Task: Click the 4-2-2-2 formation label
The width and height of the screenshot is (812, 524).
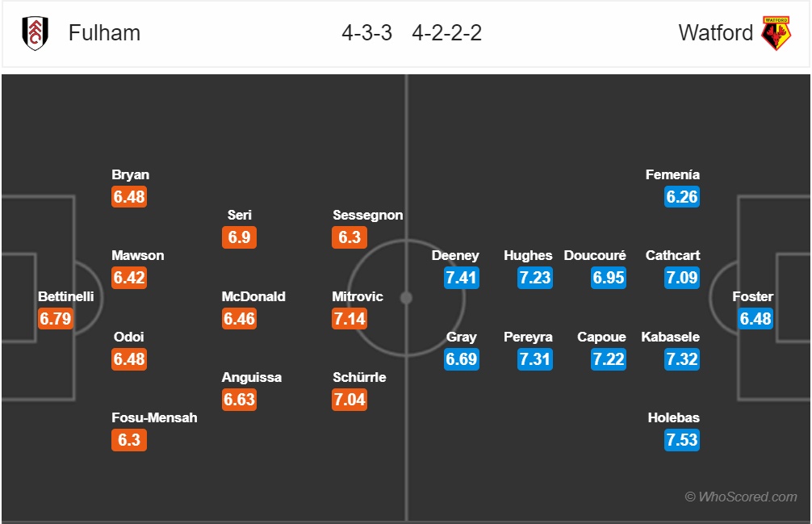Action: click(x=447, y=33)
